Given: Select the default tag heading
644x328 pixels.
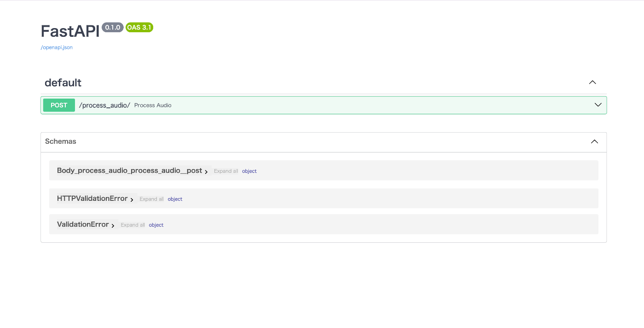Looking at the screenshot, I should (63, 83).
